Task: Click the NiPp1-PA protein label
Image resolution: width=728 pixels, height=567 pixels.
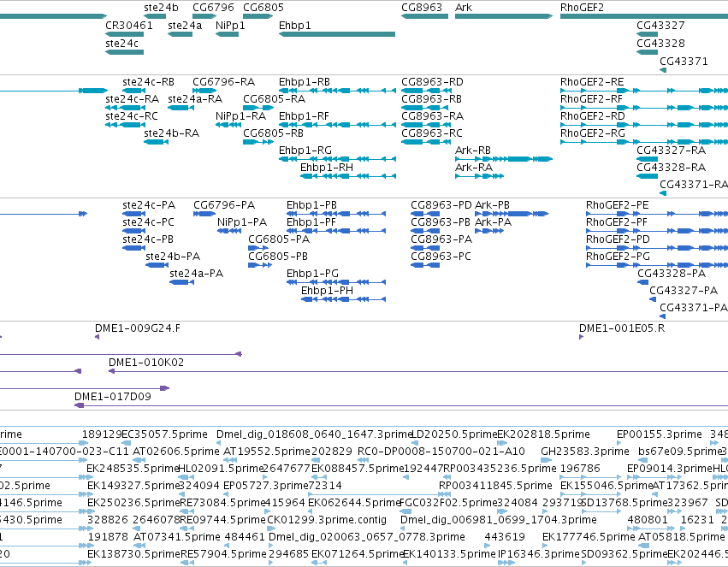Action: click(242, 222)
